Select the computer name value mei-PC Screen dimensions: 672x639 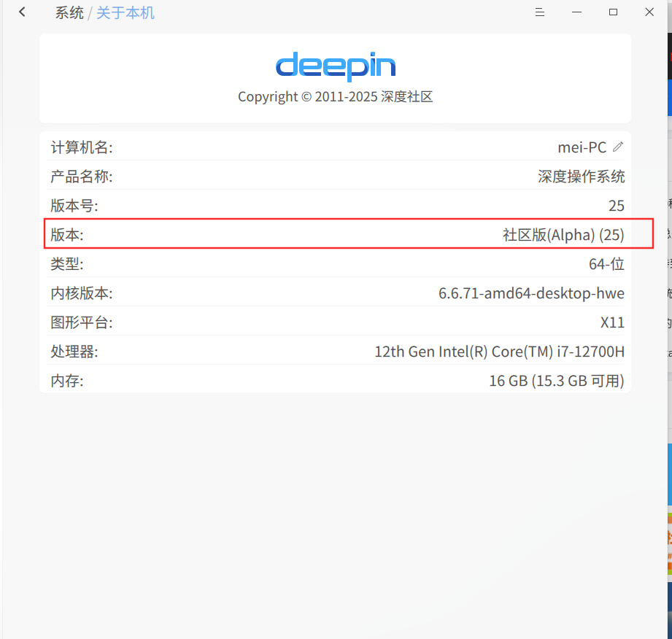tap(582, 147)
